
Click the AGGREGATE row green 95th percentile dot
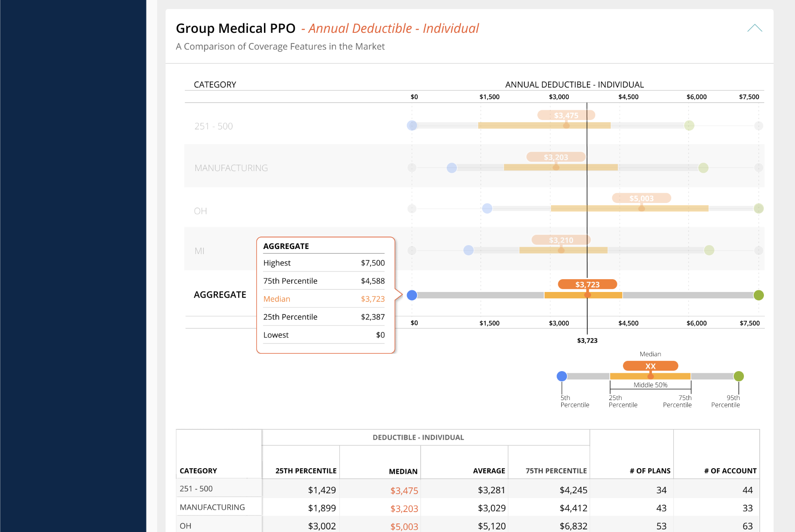[x=758, y=295]
